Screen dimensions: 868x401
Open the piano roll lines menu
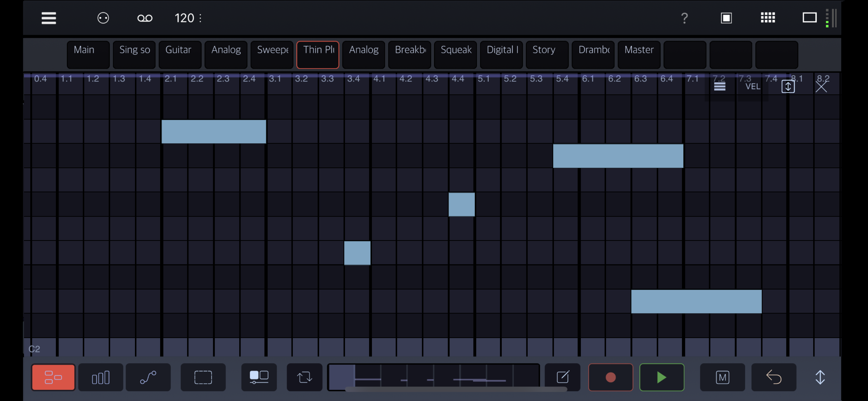(720, 87)
